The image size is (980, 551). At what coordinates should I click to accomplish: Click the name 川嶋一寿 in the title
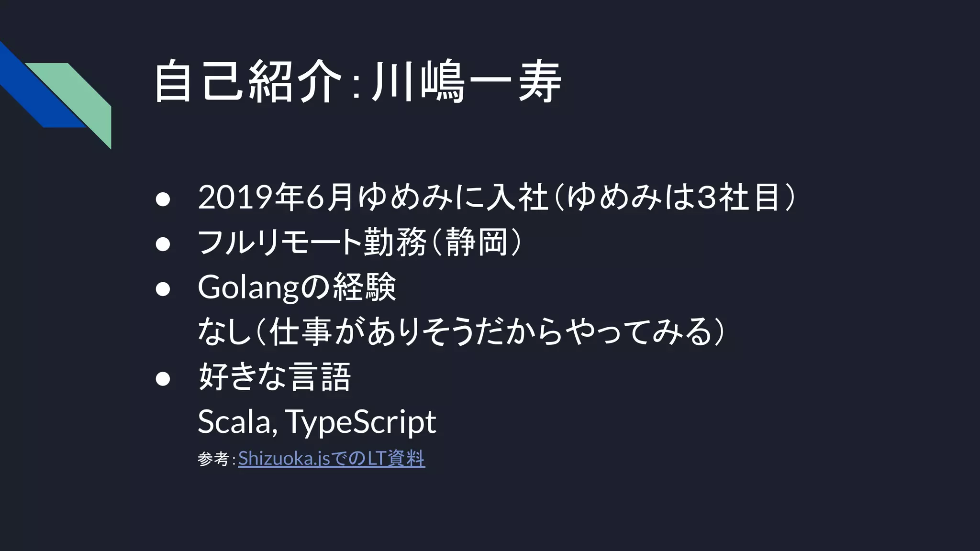[x=466, y=82]
